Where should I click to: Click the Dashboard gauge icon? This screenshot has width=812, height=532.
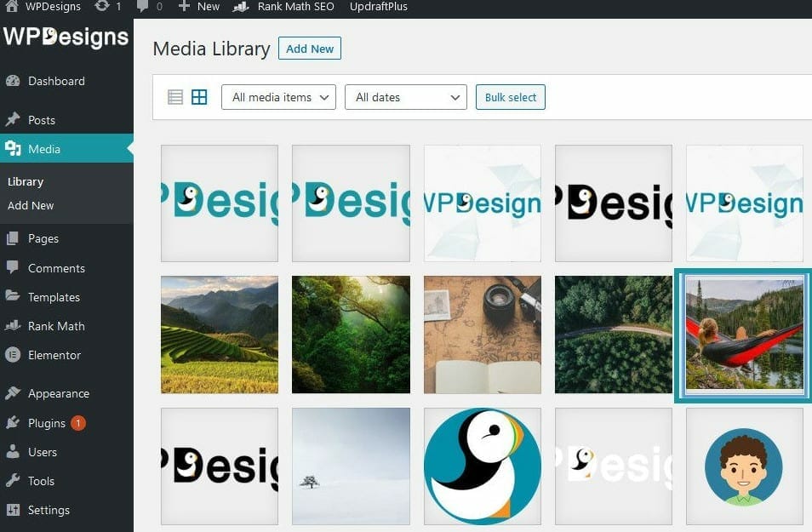(x=13, y=81)
